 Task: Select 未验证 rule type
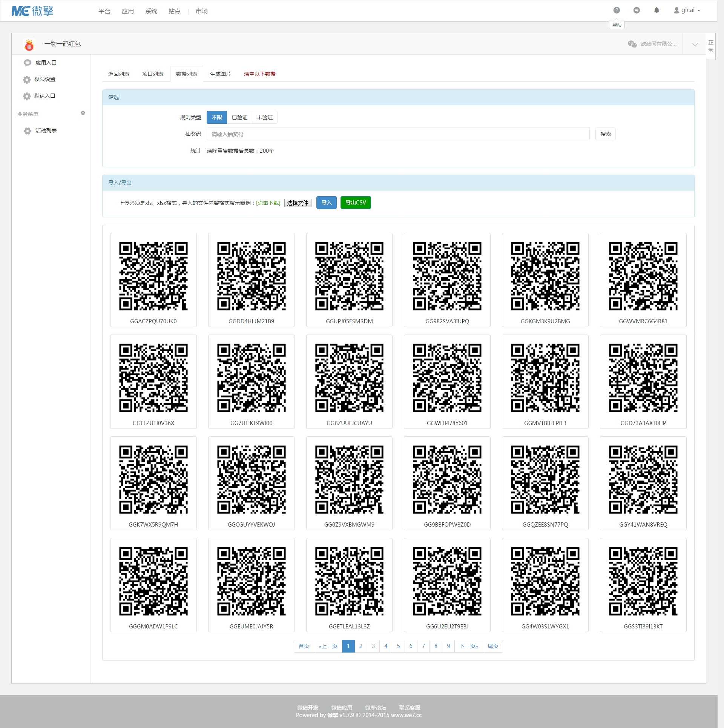point(265,117)
